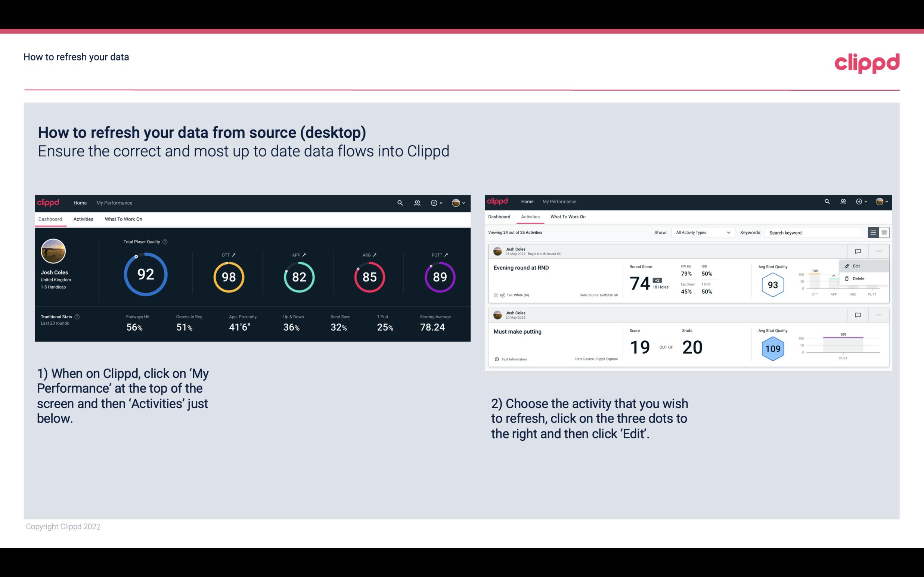
Task: Click the three dots menu on Evening round
Action: [x=878, y=250]
